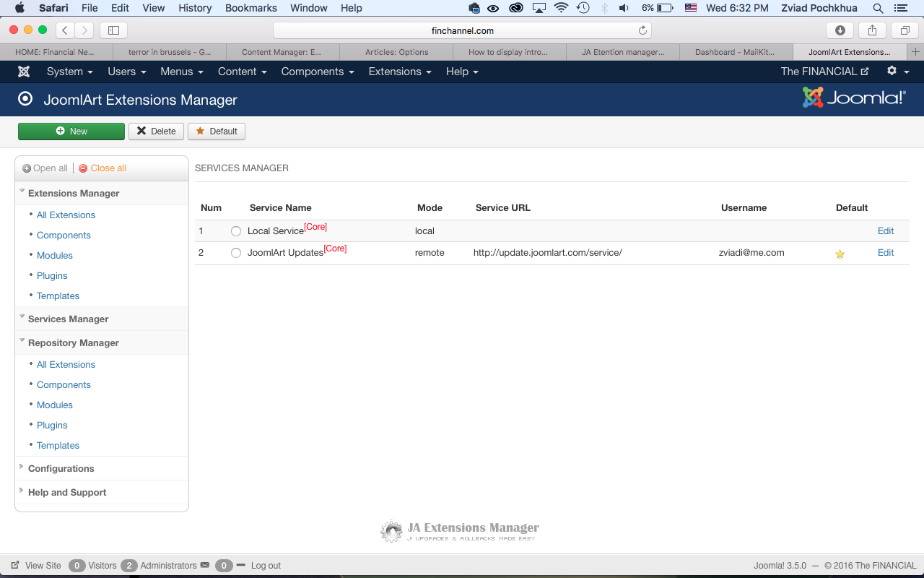Open Safari's Bookmarks menu
This screenshot has height=578, width=924.
click(251, 8)
